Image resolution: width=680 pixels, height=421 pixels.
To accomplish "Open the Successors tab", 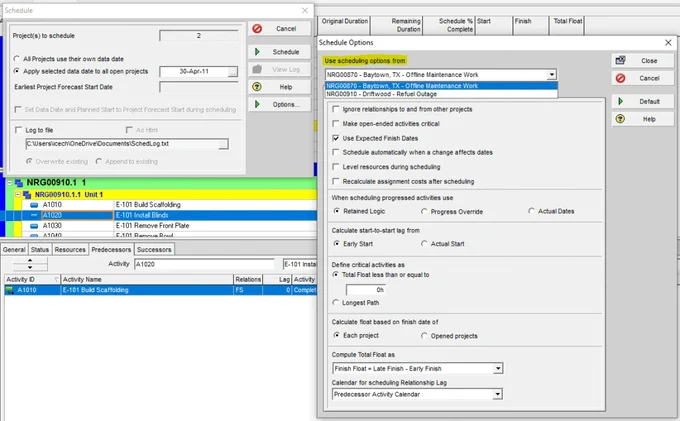I will tap(154, 250).
